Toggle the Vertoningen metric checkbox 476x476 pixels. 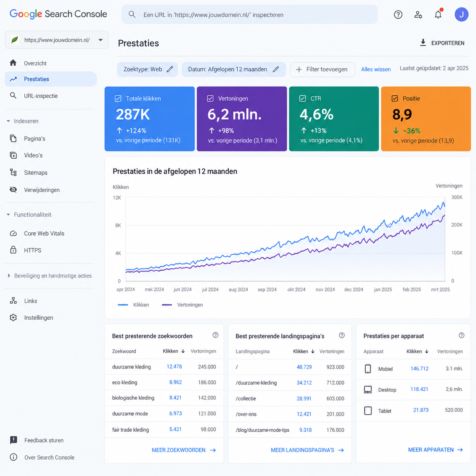point(210,98)
